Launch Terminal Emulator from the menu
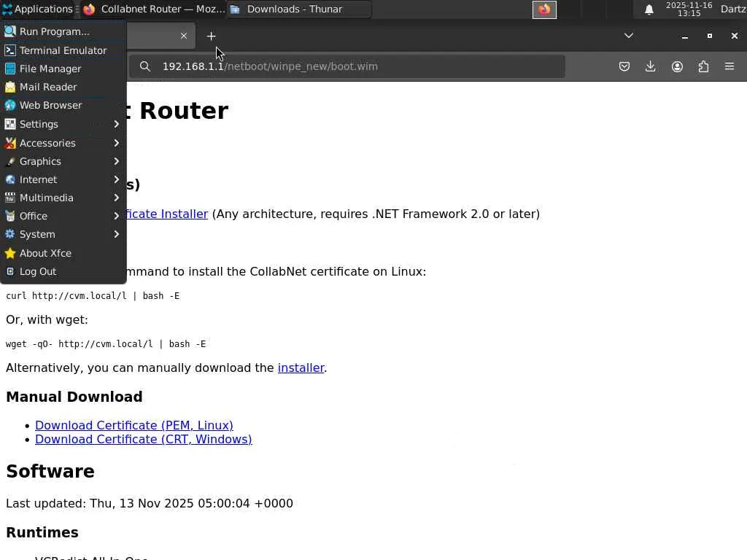747x560 pixels. (x=63, y=50)
